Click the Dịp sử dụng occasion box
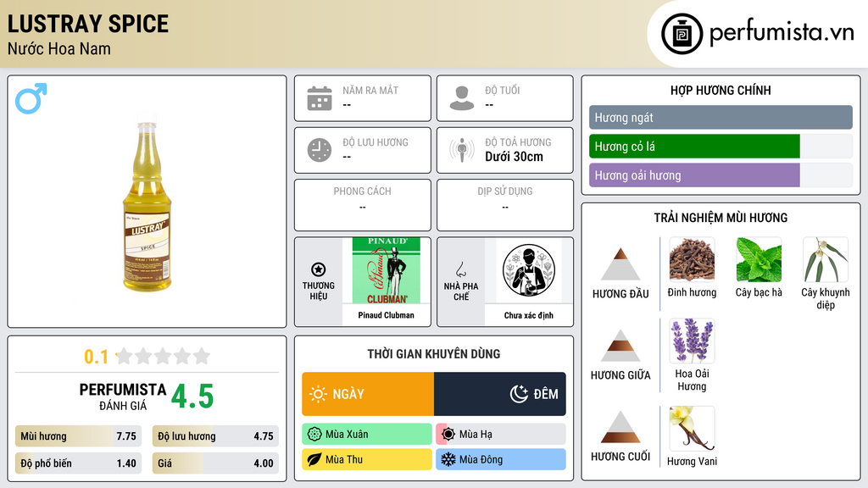The width and height of the screenshot is (868, 488). 505,205
